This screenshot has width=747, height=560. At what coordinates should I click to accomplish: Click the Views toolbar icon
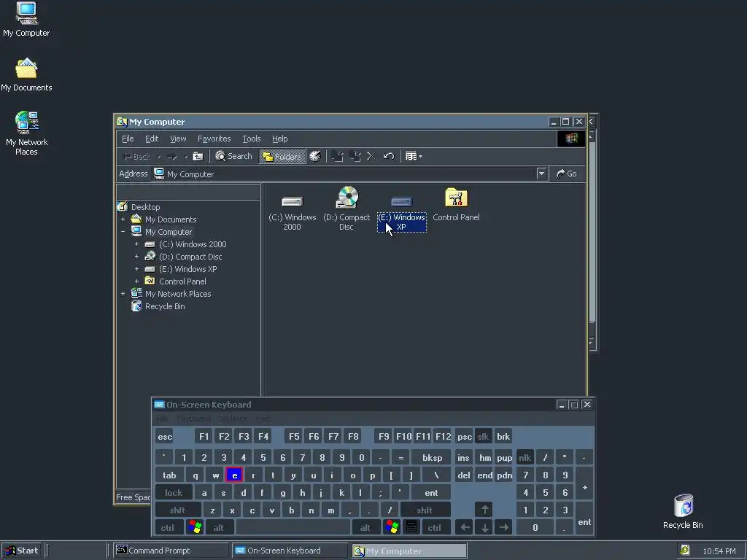411,156
